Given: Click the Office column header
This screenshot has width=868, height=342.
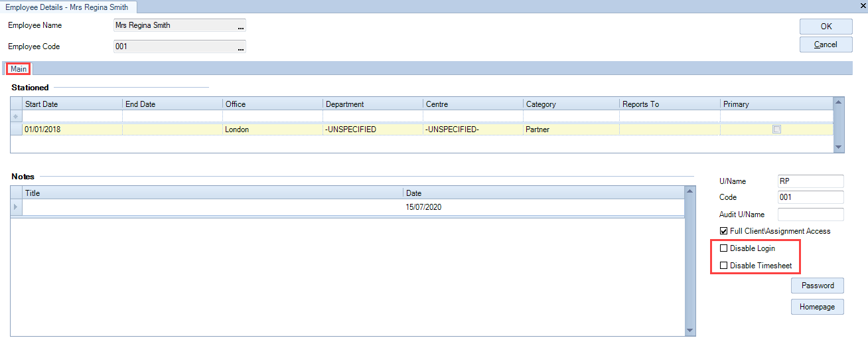Looking at the screenshot, I should (273, 104).
